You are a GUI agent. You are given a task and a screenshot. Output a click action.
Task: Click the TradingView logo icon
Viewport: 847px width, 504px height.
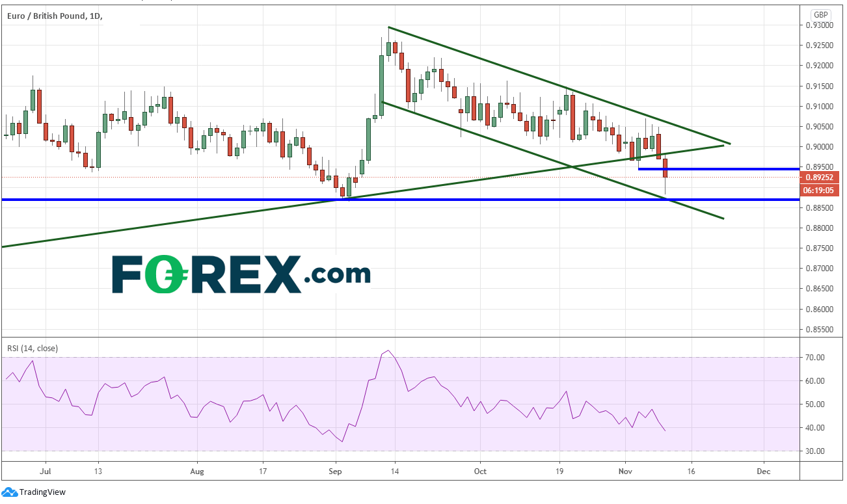click(x=10, y=492)
